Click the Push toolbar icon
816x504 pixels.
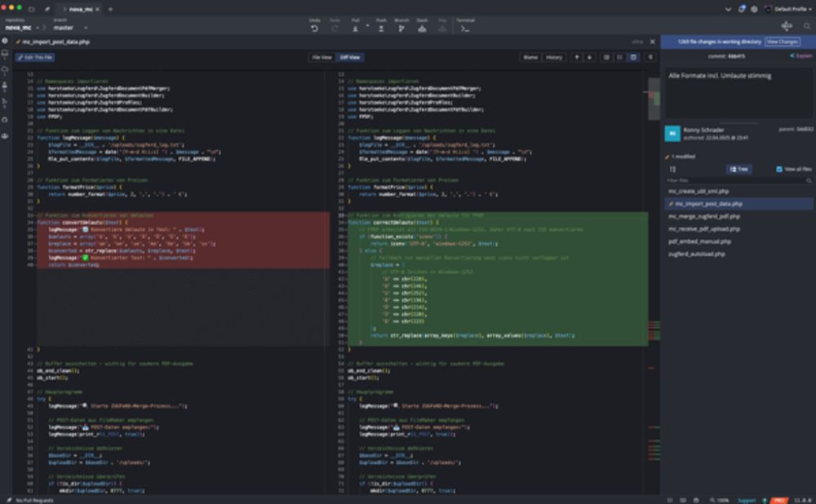[x=381, y=28]
